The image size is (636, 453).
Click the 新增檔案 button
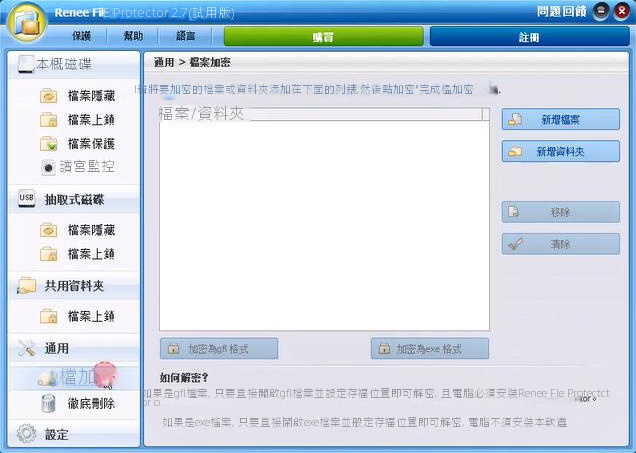(x=561, y=119)
